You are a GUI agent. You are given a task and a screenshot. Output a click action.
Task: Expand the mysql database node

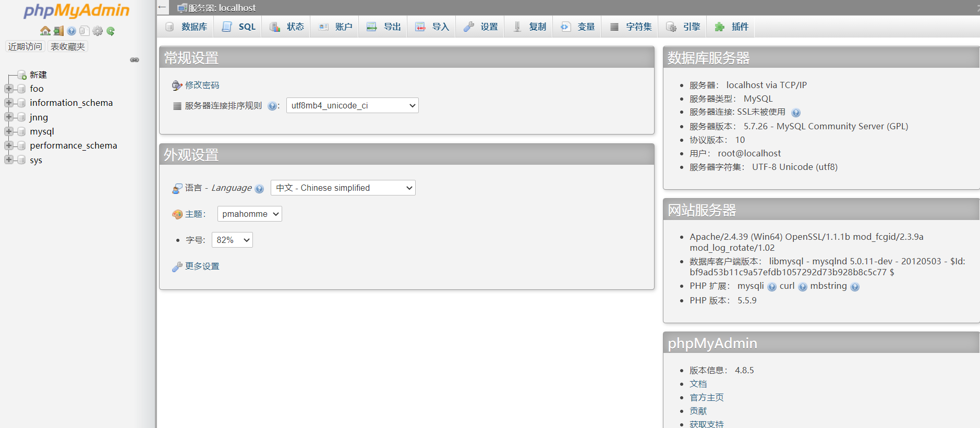click(9, 131)
